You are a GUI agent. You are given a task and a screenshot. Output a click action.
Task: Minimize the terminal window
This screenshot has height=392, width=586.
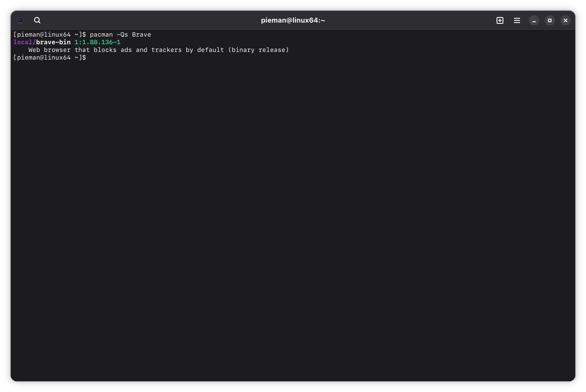pyautogui.click(x=534, y=20)
